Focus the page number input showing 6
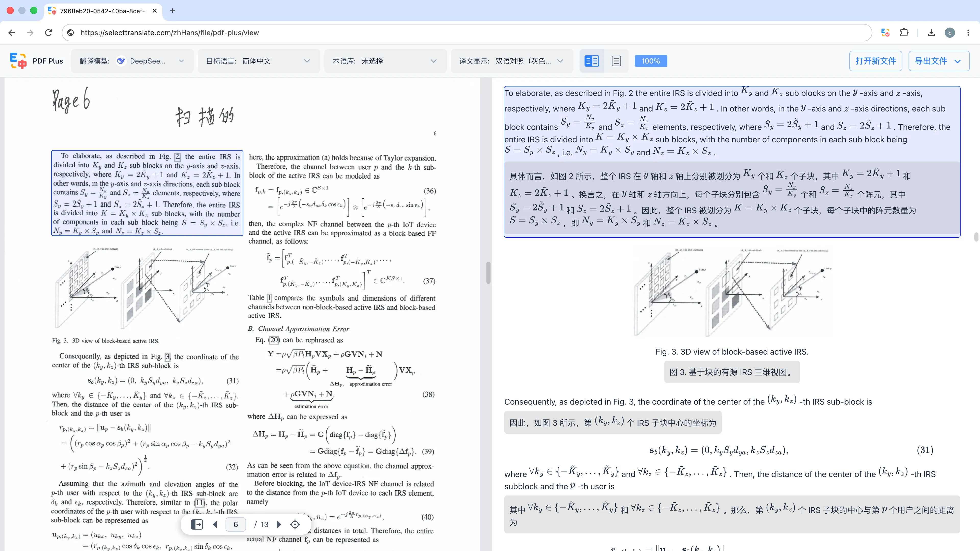980x551 pixels. (236, 524)
